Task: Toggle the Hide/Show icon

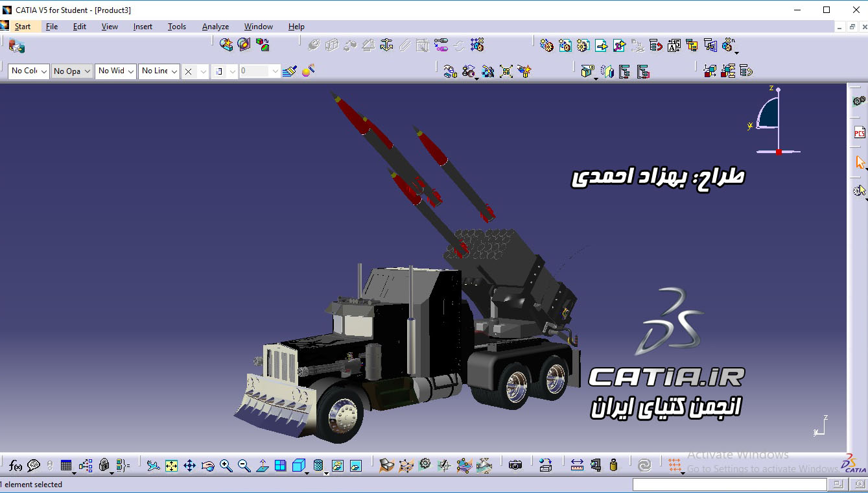Action: tap(337, 465)
